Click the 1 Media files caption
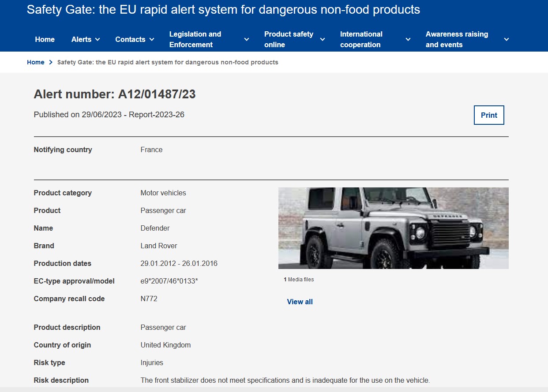The width and height of the screenshot is (548, 392). (x=299, y=280)
